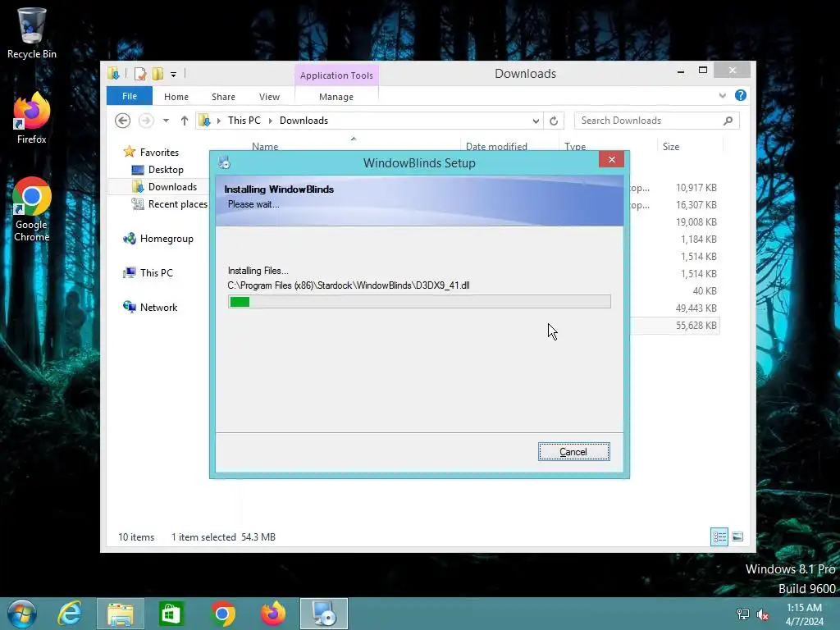Select Network in the navigation pane
840x630 pixels.
(x=158, y=308)
